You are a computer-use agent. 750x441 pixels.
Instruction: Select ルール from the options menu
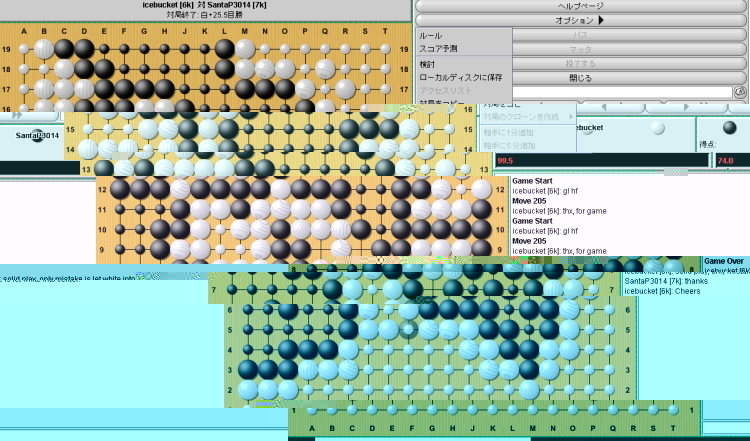(x=431, y=35)
